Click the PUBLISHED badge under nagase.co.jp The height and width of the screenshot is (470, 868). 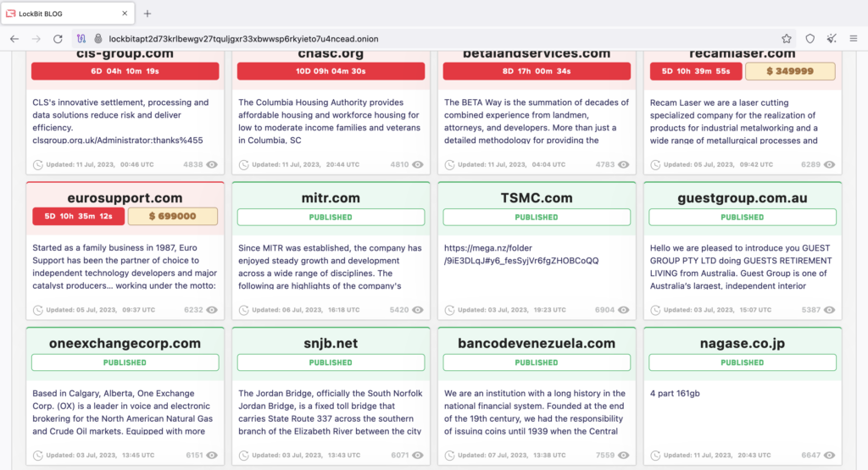(743, 362)
